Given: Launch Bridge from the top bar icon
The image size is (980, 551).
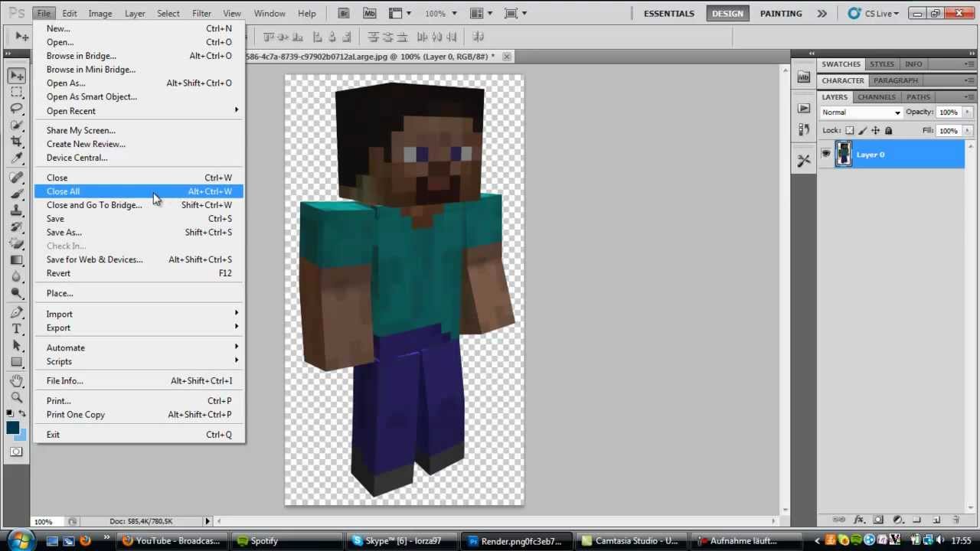Looking at the screenshot, I should [345, 13].
